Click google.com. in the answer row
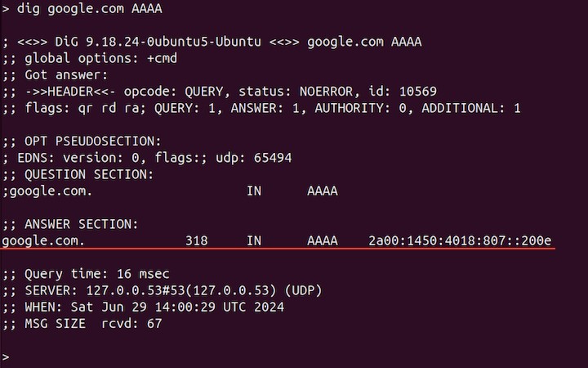The height and width of the screenshot is (368, 588). tap(42, 241)
